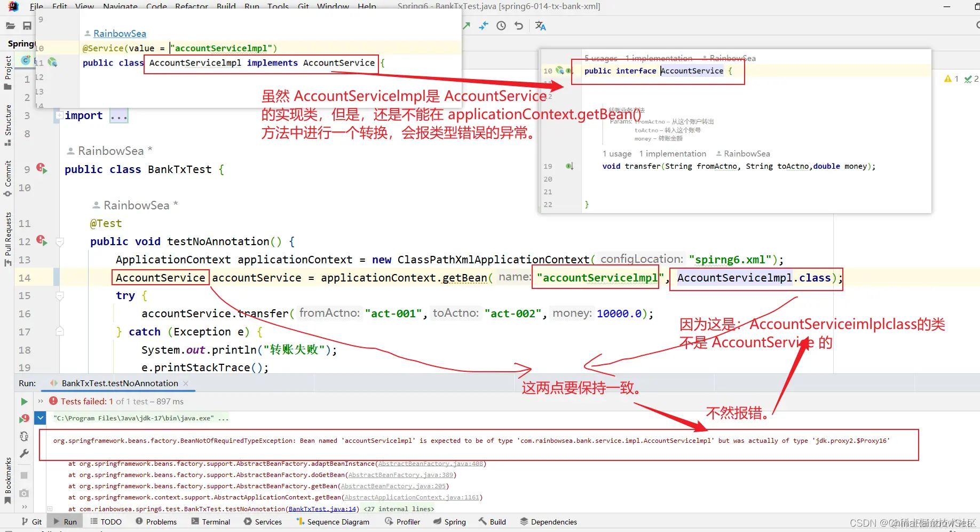Viewport: 980px width, 532px height.
Task: Open test runner wrench settings icon
Action: point(24,454)
